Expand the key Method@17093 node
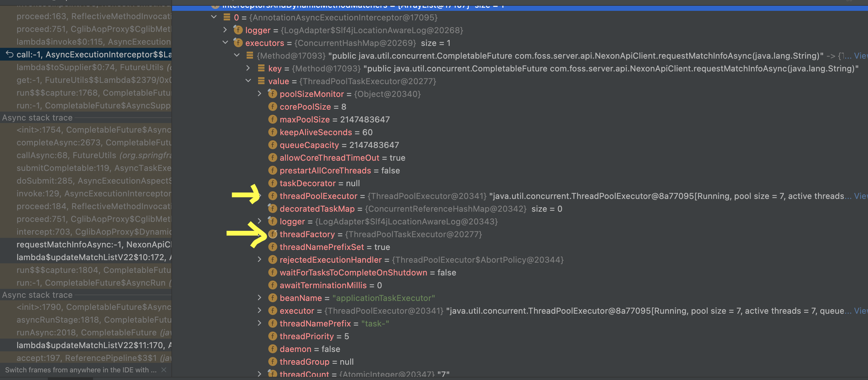 click(248, 69)
